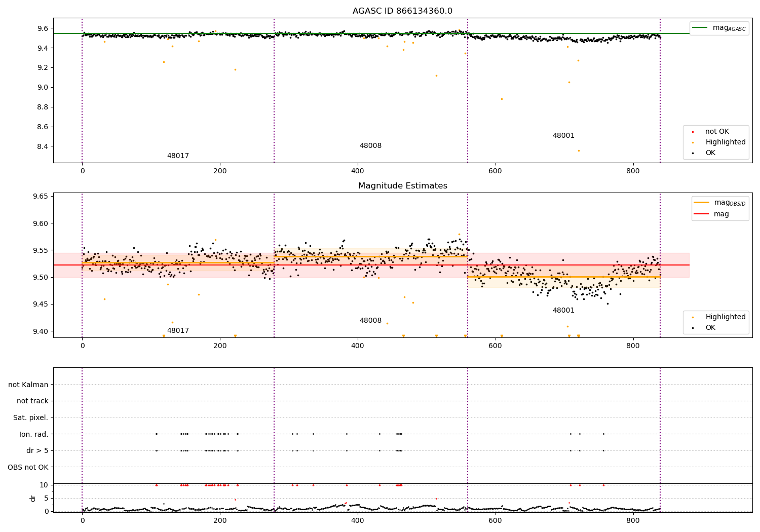Click y-axis tick 9.65 on middle plot
Viewport: 760px width, 532px height.
[40, 197]
